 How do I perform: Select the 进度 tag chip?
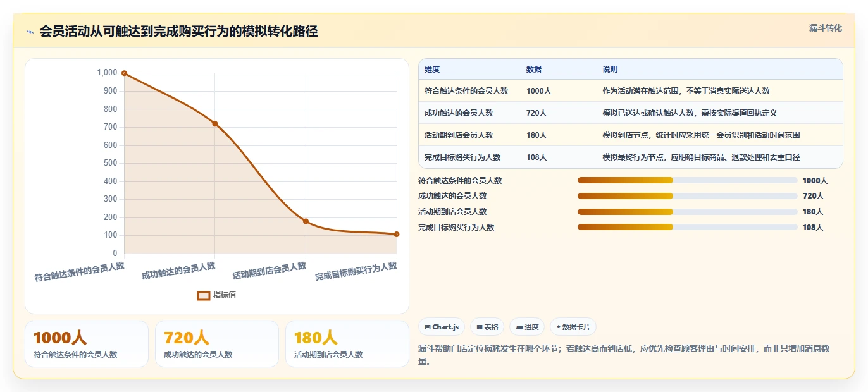point(527,327)
